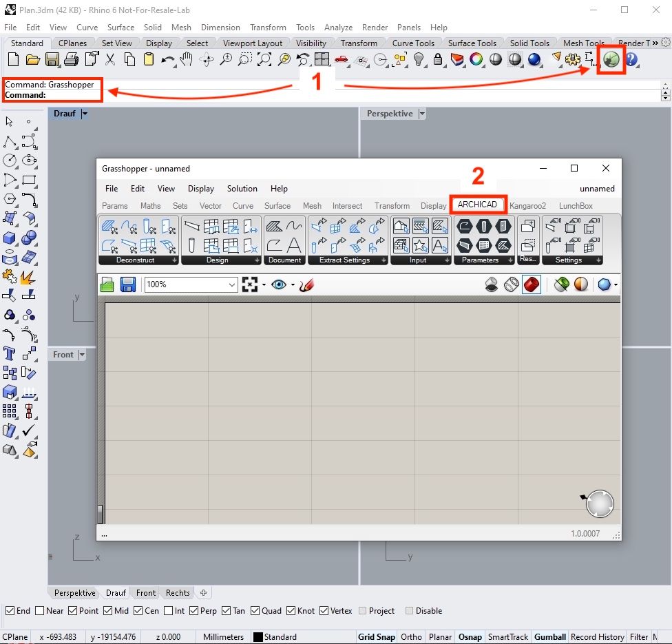This screenshot has width=672, height=644.
Task: Toggle Grid Snap in status bar
Action: point(377,636)
